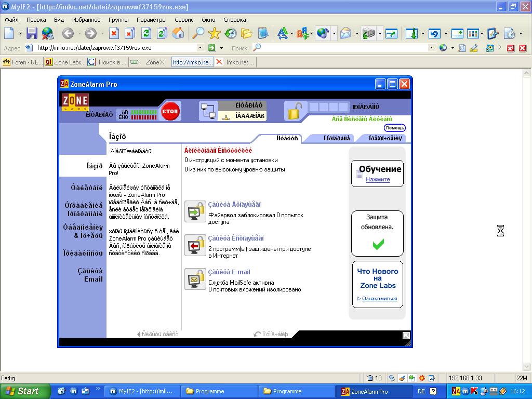Go back with the left arrow button
This screenshot has height=399, width=532.
[x=68, y=33]
